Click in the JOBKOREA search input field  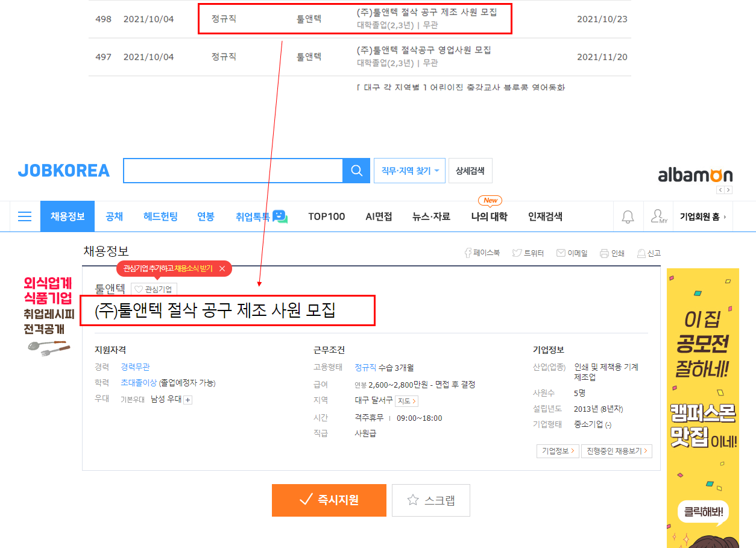233,171
